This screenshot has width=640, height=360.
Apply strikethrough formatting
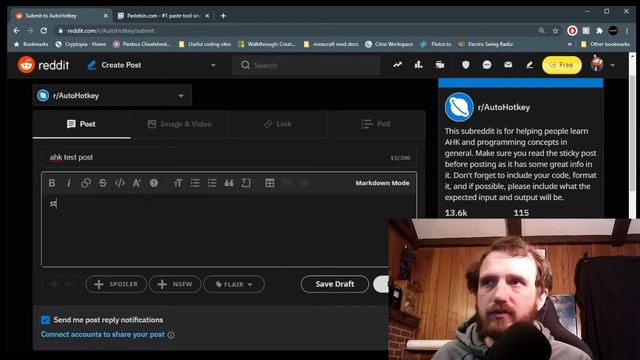coord(103,183)
